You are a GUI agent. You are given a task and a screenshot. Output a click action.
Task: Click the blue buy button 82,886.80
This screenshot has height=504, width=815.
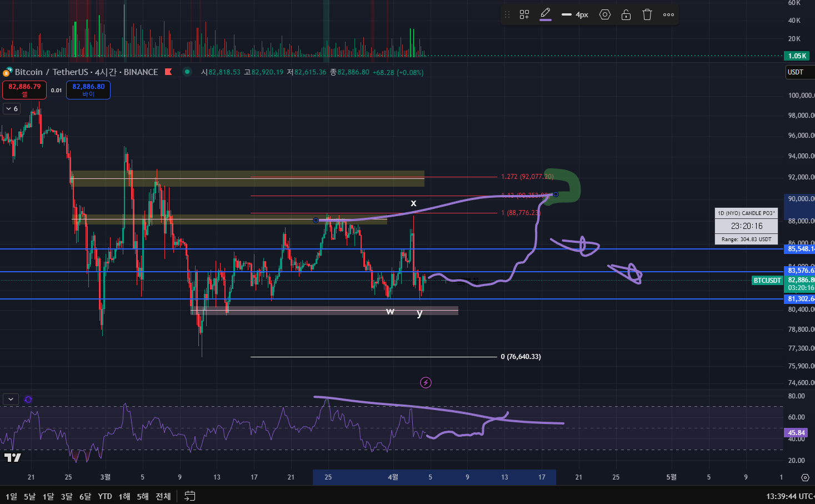coord(88,89)
